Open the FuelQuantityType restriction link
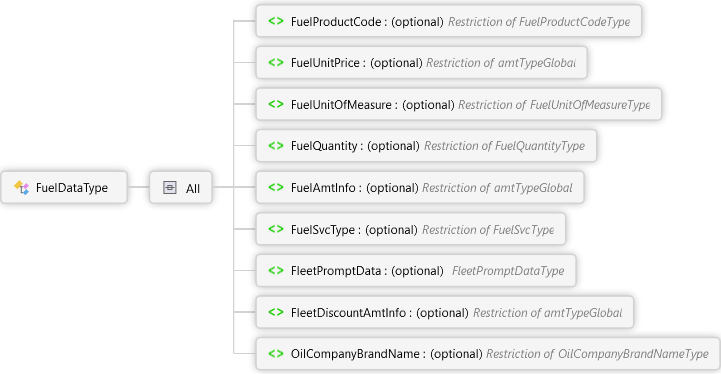Screen dimensions: 721x374 504,146
